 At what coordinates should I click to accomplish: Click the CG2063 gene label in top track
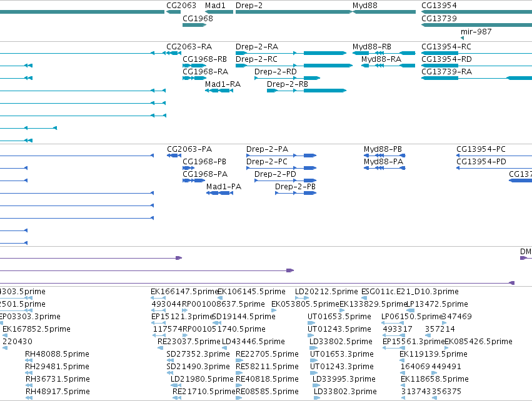tap(181, 6)
